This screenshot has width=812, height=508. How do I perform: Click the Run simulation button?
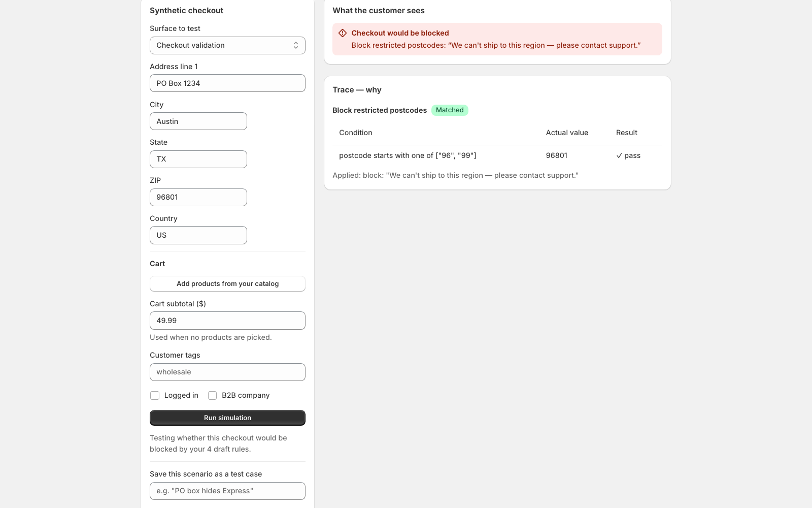click(x=227, y=418)
